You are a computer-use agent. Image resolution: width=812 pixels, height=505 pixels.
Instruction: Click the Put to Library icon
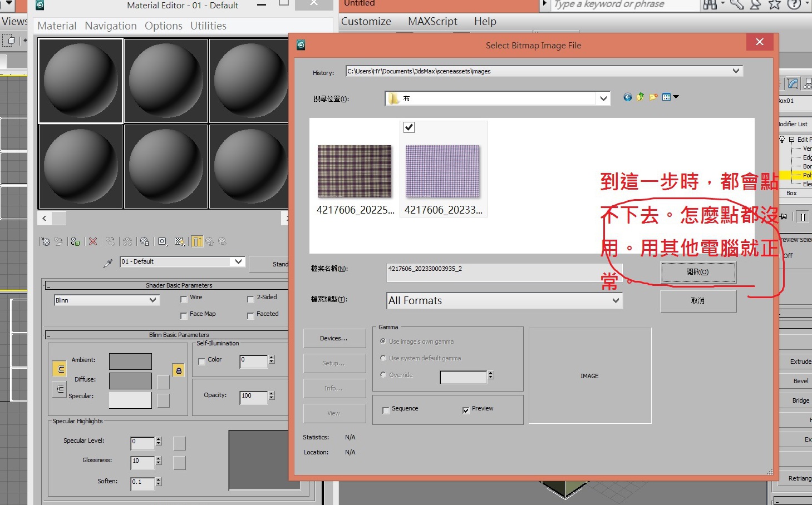coord(145,241)
